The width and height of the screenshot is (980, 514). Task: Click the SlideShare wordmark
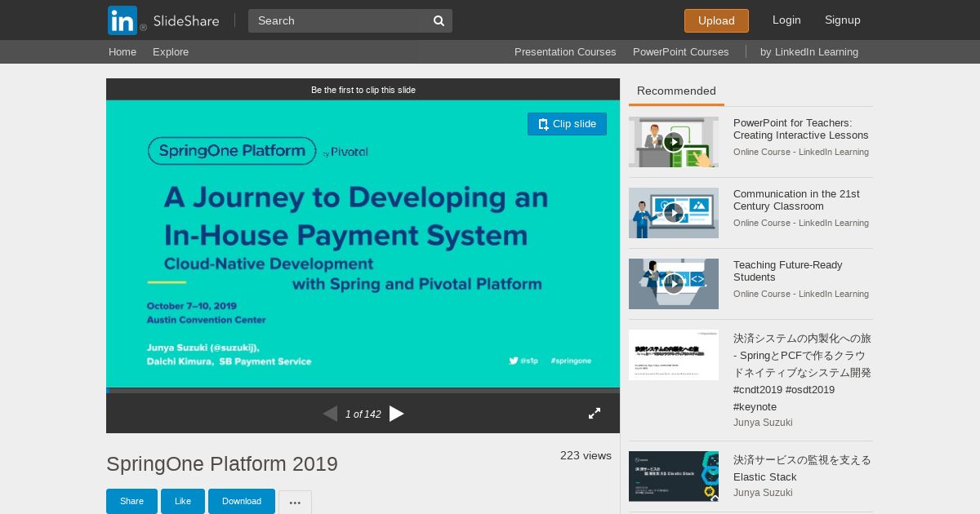tap(186, 20)
